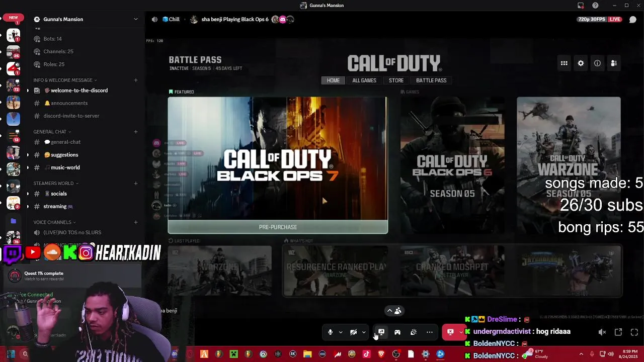Open the STORE tab
The width and height of the screenshot is (644, 362).
coord(396,80)
